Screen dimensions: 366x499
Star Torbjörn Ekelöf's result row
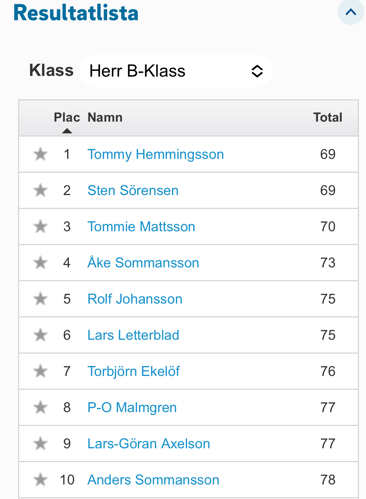pyautogui.click(x=40, y=371)
